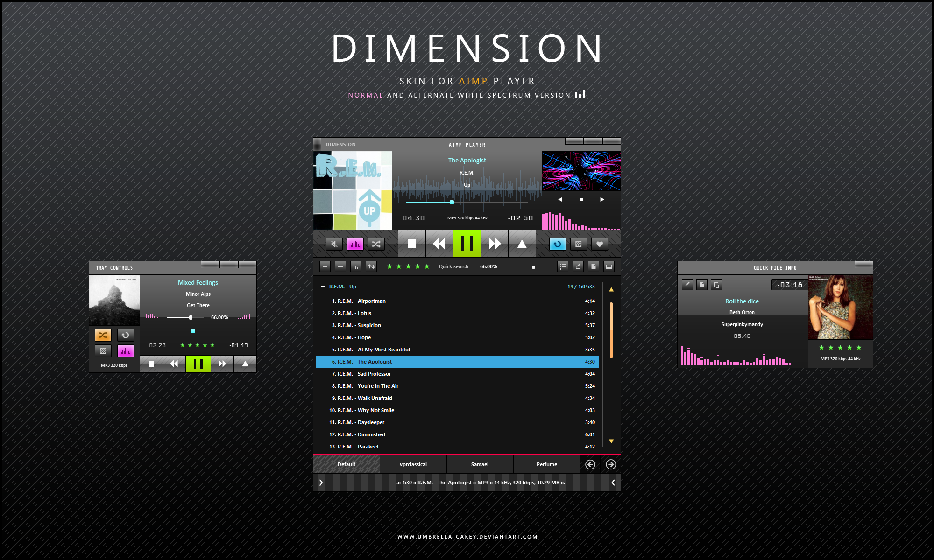Viewport: 934px width, 560px height.
Task: Toggle hatched square button beside repeat
Action: pos(579,244)
